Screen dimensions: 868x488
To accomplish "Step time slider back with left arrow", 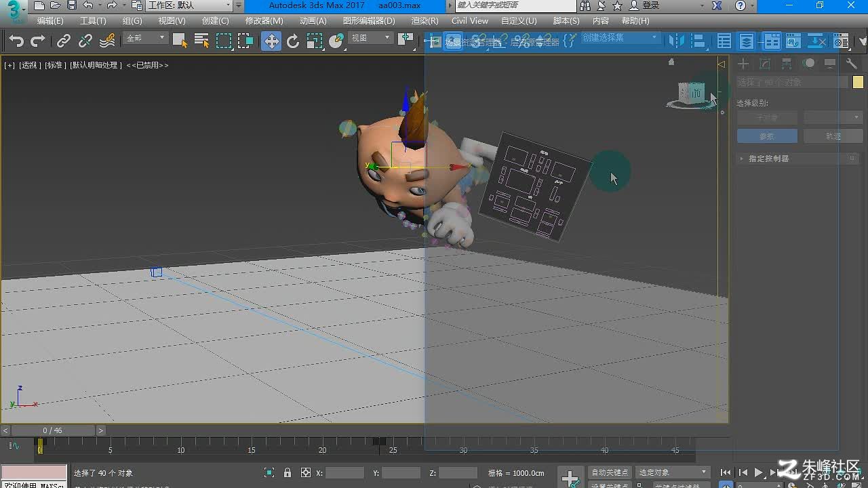I will [5, 430].
